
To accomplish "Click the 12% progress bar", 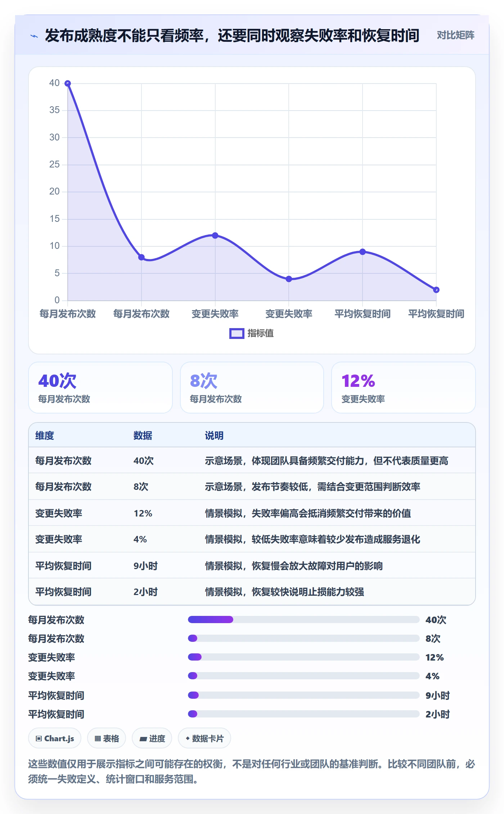I will click(303, 657).
